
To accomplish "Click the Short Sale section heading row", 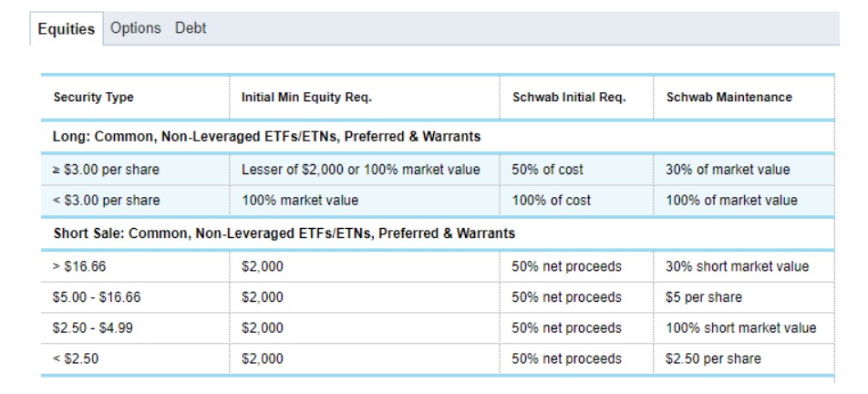I will tap(284, 233).
